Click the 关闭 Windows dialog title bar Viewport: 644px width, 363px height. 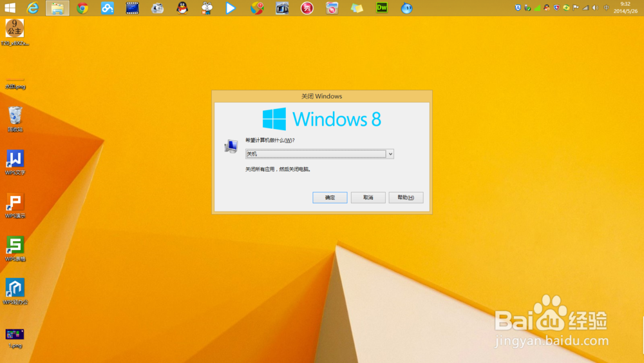pyautogui.click(x=322, y=96)
